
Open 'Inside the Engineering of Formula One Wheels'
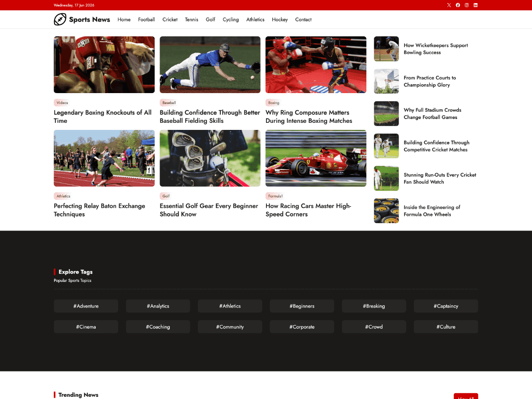tap(432, 211)
